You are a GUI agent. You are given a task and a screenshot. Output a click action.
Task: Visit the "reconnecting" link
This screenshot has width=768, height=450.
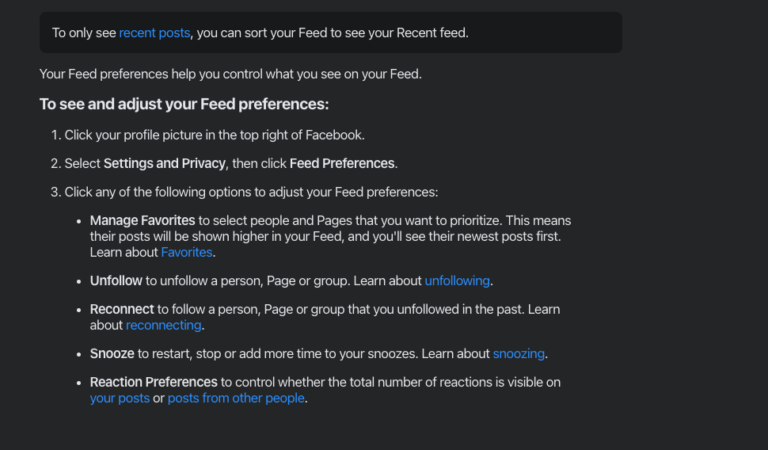(164, 325)
